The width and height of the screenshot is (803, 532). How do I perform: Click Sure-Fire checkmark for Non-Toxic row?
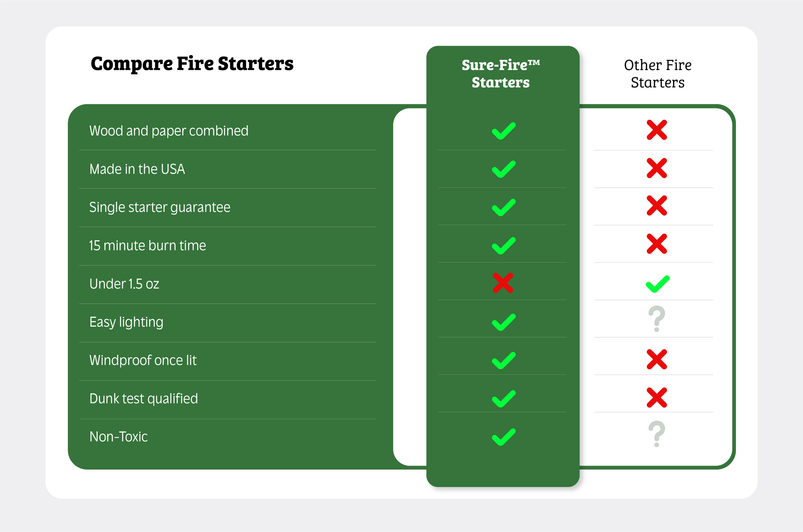pos(503,437)
